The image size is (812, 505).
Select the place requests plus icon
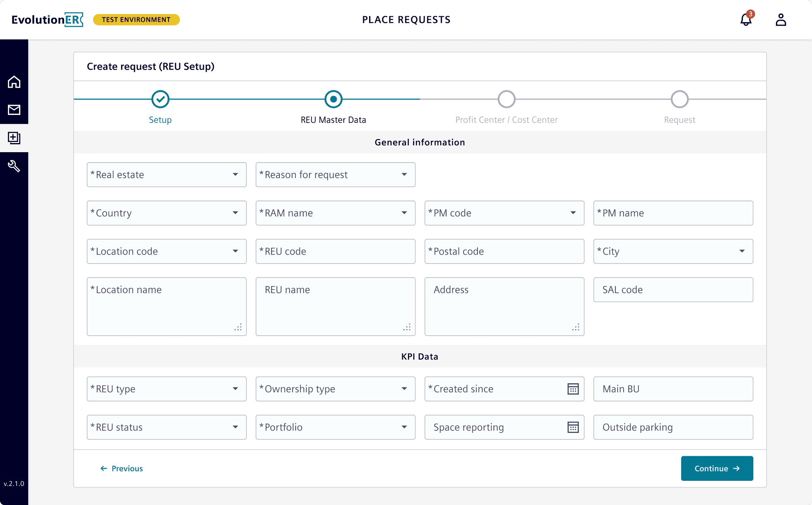coord(14,138)
